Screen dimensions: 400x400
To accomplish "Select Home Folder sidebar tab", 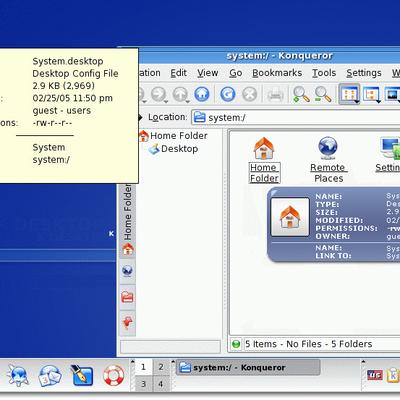I will [x=128, y=220].
